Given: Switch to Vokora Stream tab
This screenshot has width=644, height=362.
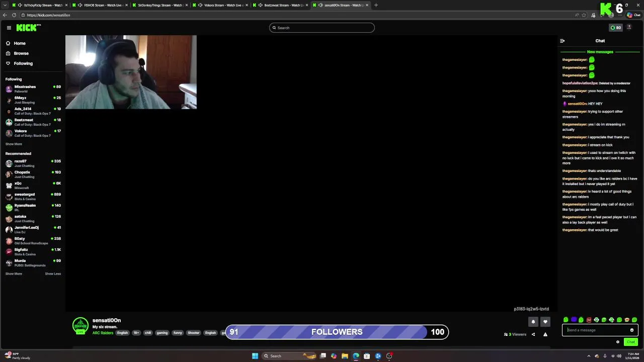Looking at the screenshot, I should point(220,5).
